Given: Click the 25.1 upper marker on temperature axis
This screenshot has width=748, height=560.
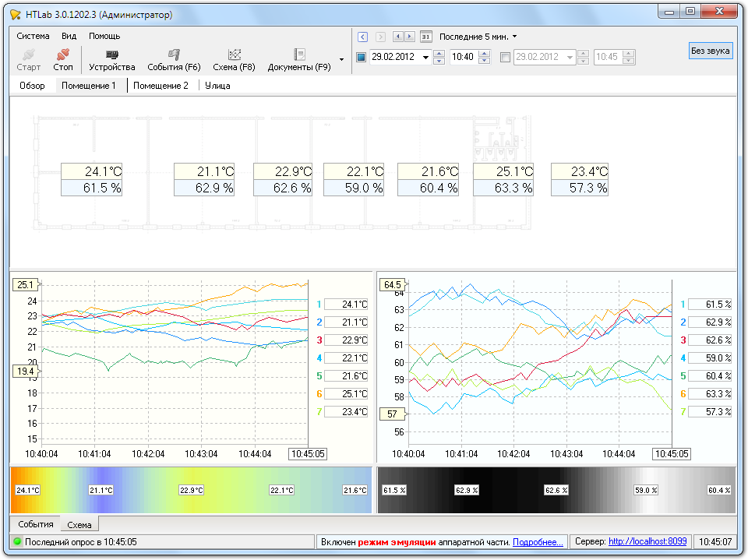Looking at the screenshot, I should (26, 285).
